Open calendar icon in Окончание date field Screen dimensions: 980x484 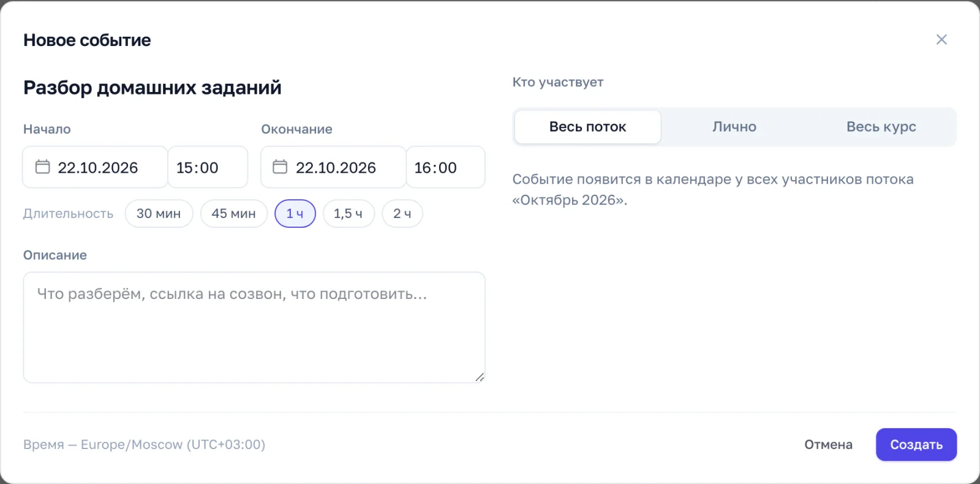[x=280, y=167]
